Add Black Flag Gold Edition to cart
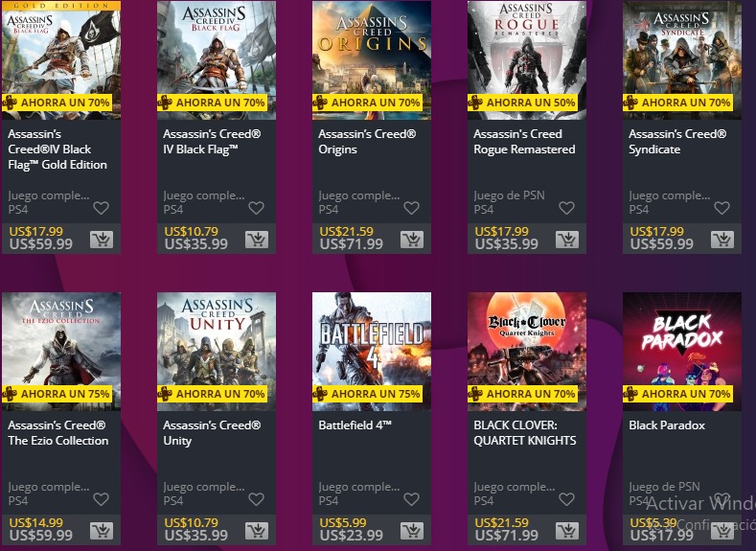This screenshot has height=551, width=756. (102, 240)
